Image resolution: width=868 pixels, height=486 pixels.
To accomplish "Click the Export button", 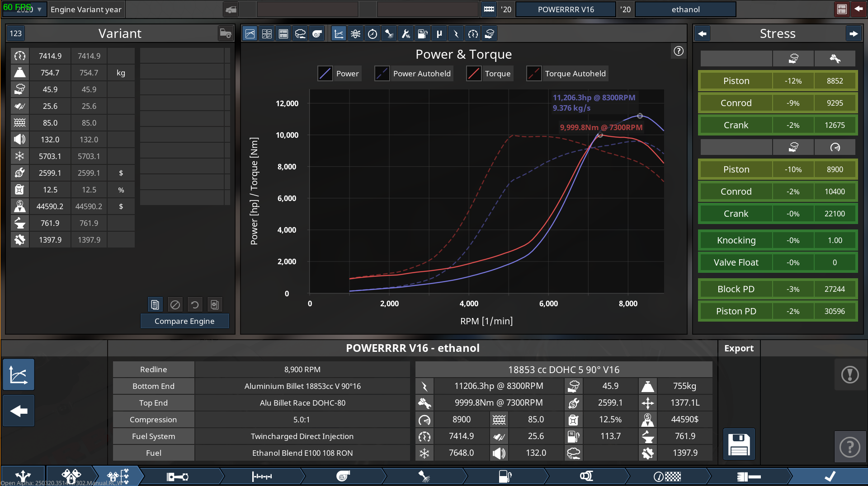I will (739, 348).
